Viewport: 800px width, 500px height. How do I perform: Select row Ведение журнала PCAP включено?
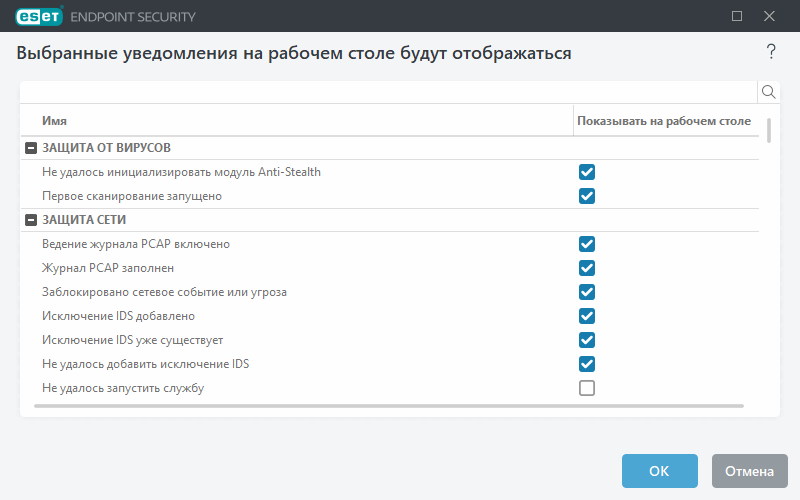pos(390,244)
